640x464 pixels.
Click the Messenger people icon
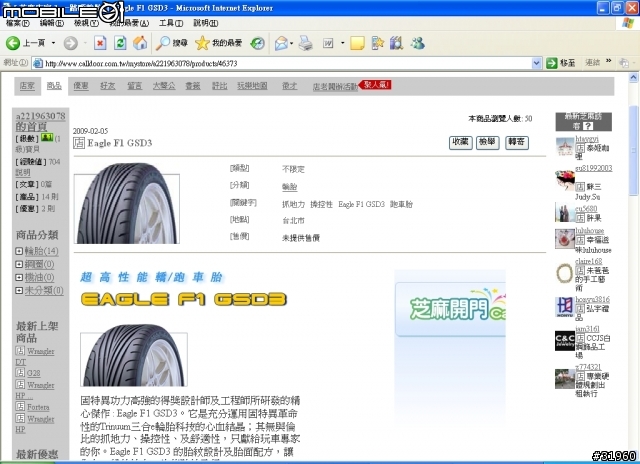click(x=418, y=43)
